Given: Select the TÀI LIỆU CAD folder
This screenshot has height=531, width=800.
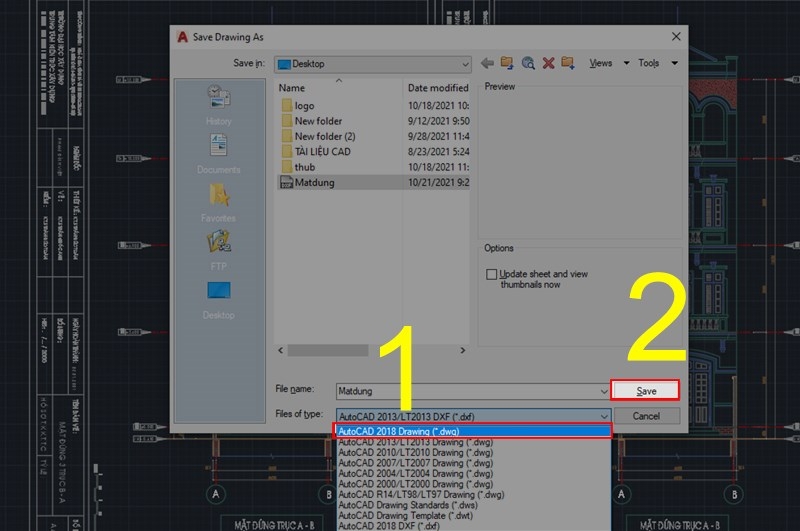Looking at the screenshot, I should [316, 151].
